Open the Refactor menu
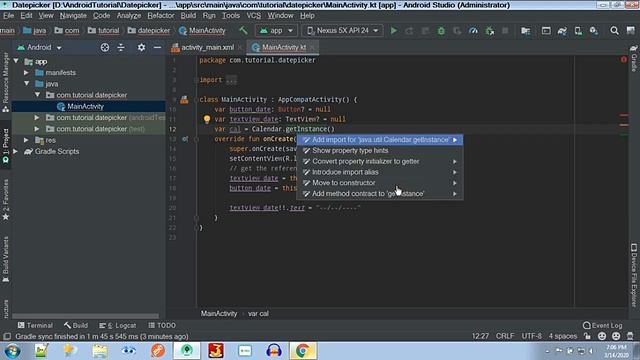Image resolution: width=640 pixels, height=360 pixels. pos(160,16)
